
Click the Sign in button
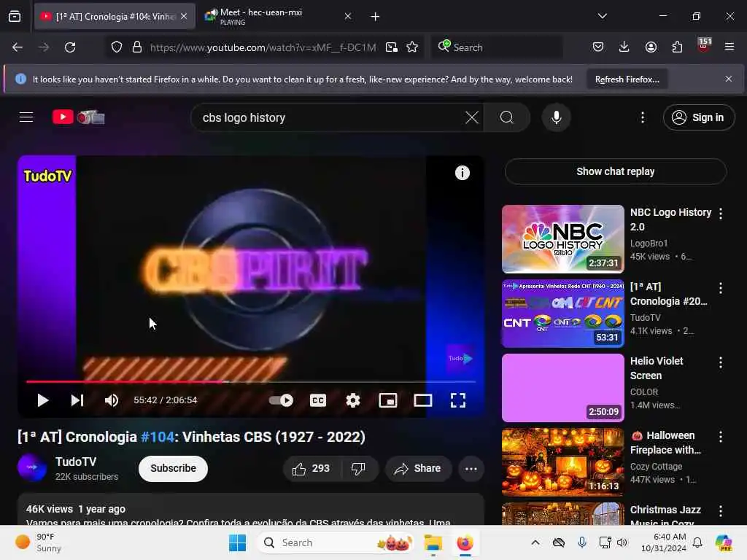point(698,117)
